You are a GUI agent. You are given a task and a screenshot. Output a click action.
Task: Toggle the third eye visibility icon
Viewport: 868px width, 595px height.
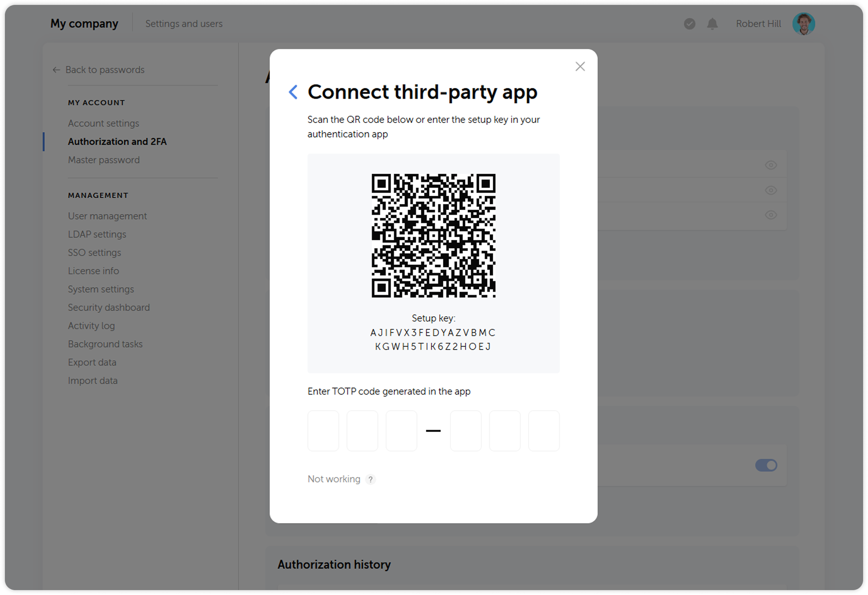pyautogui.click(x=771, y=215)
